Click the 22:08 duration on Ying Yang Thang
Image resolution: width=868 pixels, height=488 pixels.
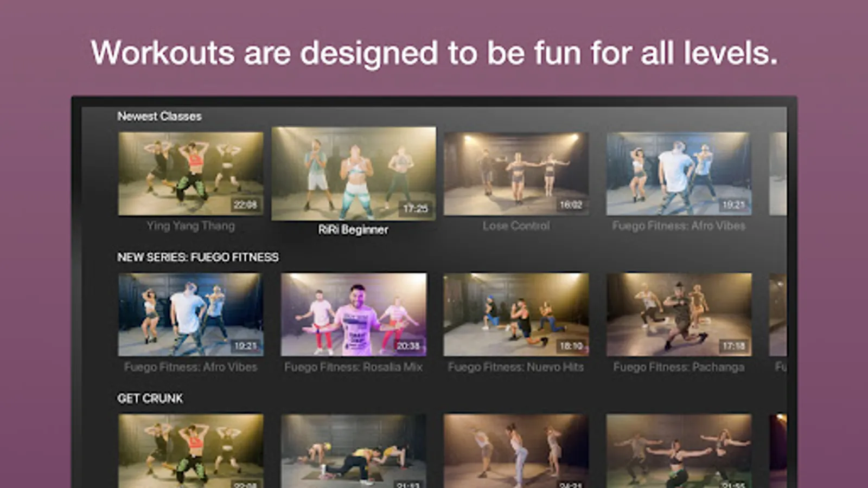pos(245,204)
